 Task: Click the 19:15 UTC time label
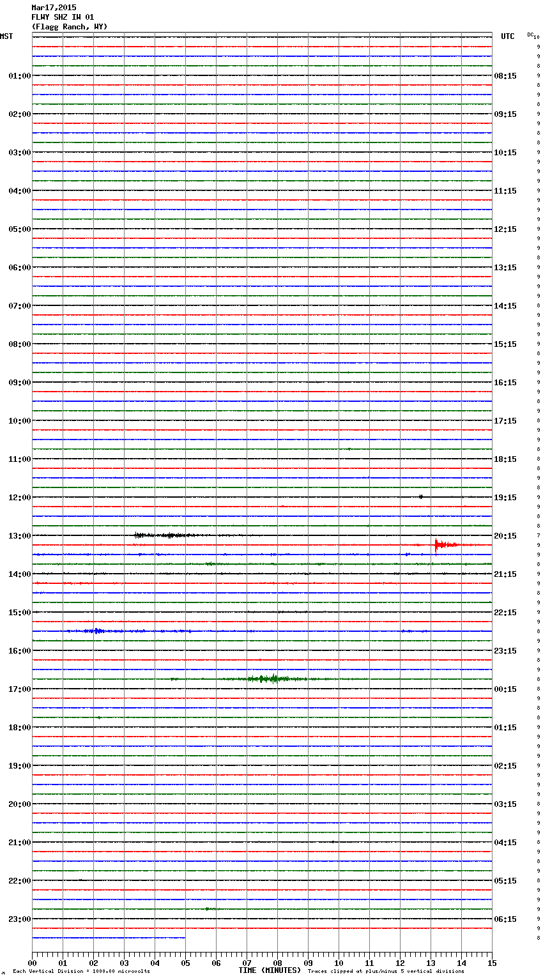[x=505, y=498]
